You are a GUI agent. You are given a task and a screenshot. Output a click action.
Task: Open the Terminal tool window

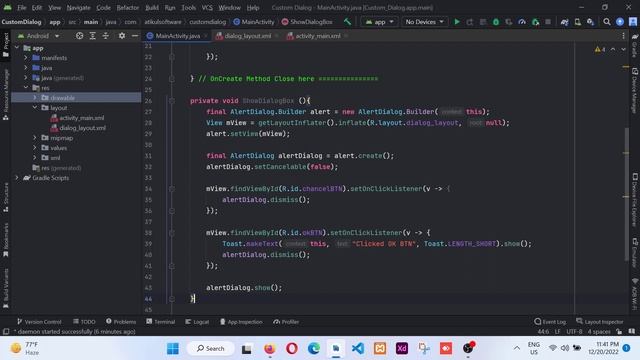[x=160, y=322]
